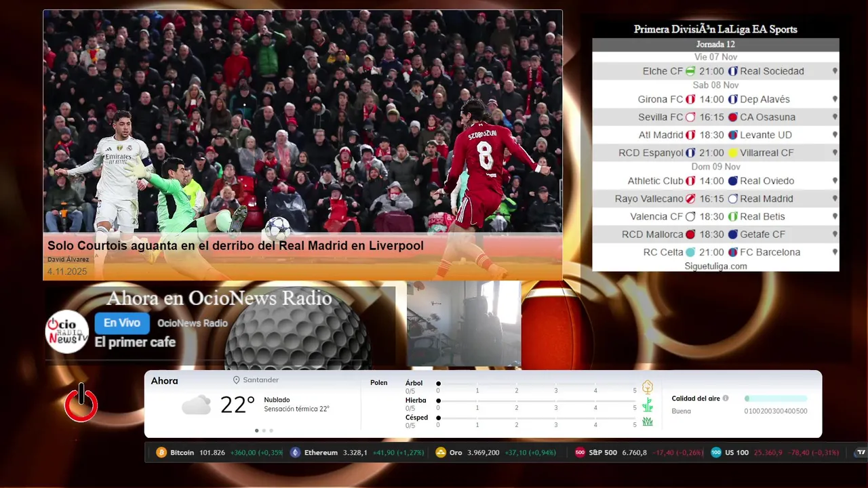Screen dimensions: 868x488
Task: Open venue pin for Atl Madrid match
Action: 835,135
